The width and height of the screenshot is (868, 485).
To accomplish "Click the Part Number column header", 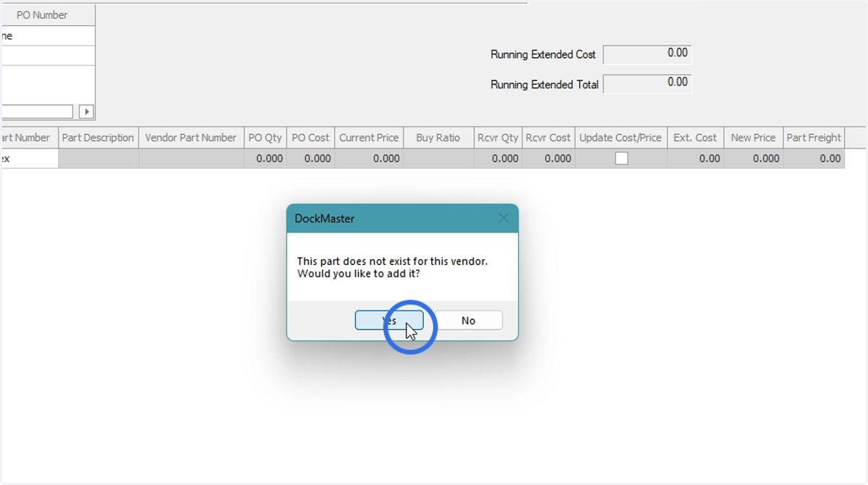I will click(29, 138).
